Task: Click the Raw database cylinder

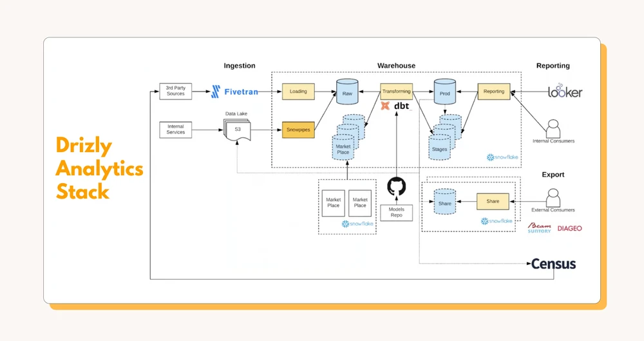Action: [x=347, y=92]
